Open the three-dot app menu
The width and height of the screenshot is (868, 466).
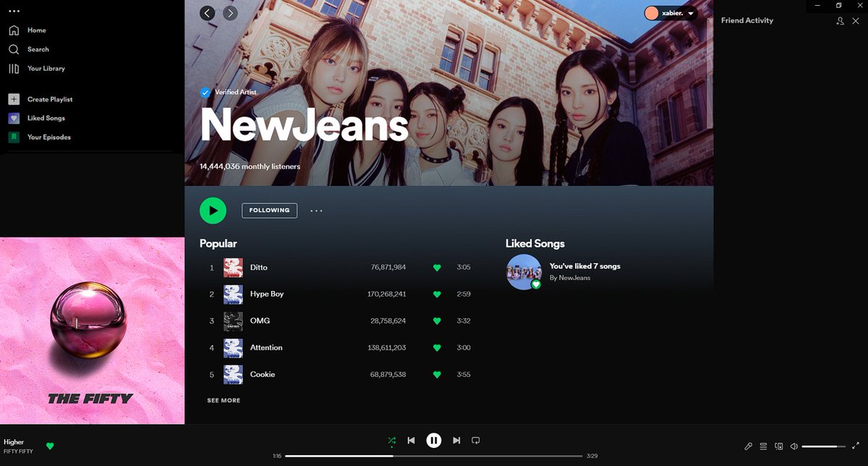(14, 11)
